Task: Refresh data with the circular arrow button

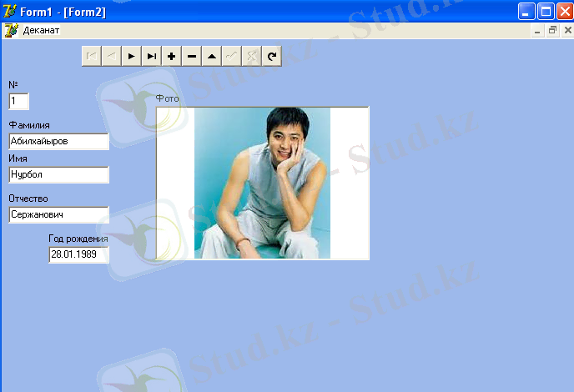Action: (272, 56)
